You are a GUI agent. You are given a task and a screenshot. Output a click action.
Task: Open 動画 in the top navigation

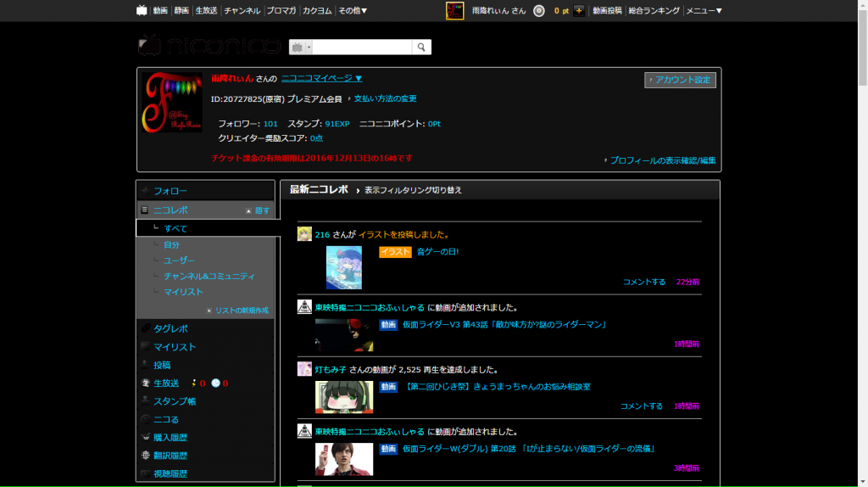(x=160, y=10)
